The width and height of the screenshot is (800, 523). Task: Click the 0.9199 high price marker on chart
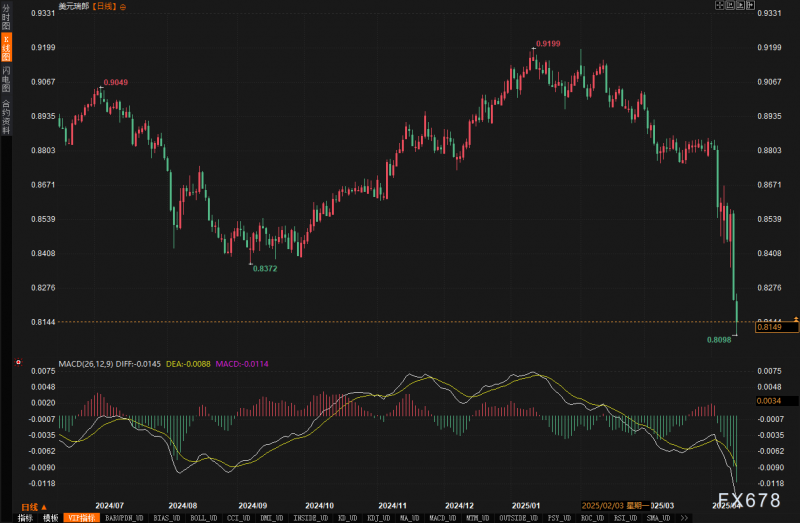(x=548, y=44)
